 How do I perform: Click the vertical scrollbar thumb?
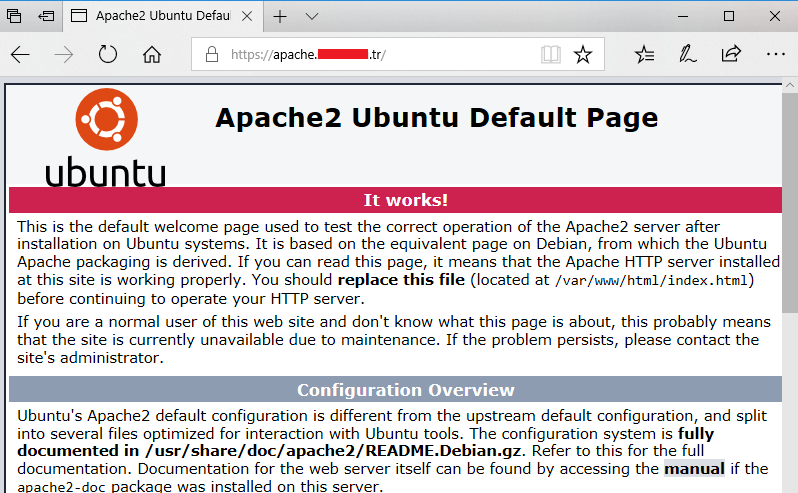[790, 204]
